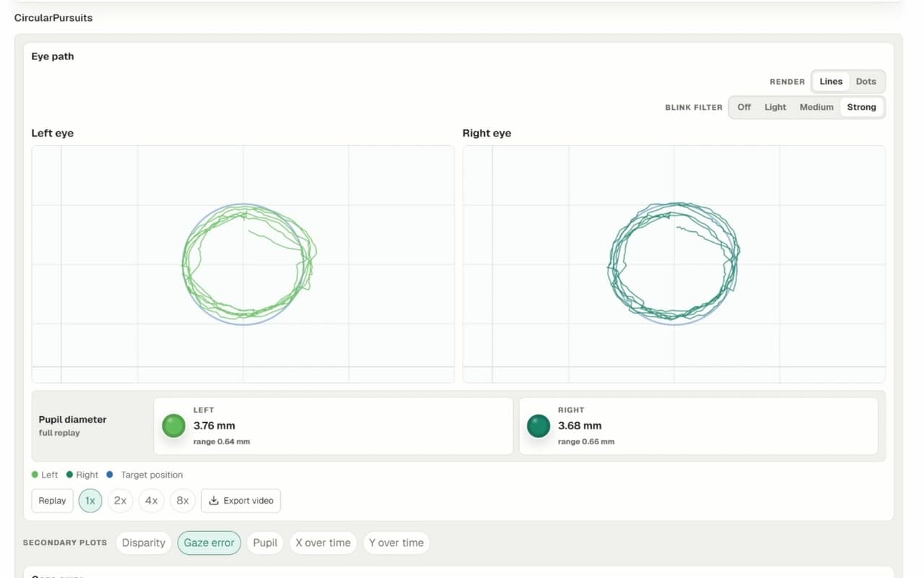Click the Replay button

coord(52,501)
